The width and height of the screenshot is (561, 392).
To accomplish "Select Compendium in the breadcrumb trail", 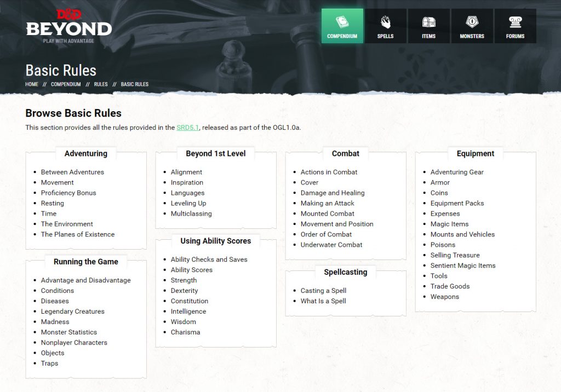I will click(x=66, y=84).
